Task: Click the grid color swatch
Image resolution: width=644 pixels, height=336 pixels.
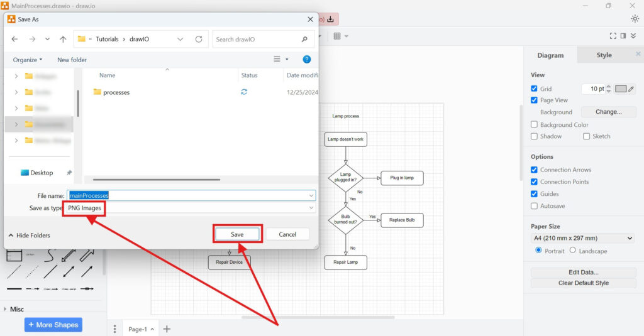Action: coord(621,89)
